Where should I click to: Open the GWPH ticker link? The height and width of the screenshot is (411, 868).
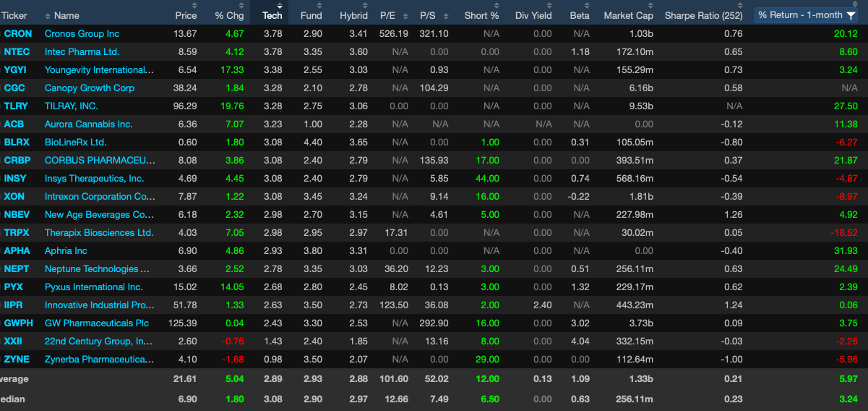(x=18, y=323)
